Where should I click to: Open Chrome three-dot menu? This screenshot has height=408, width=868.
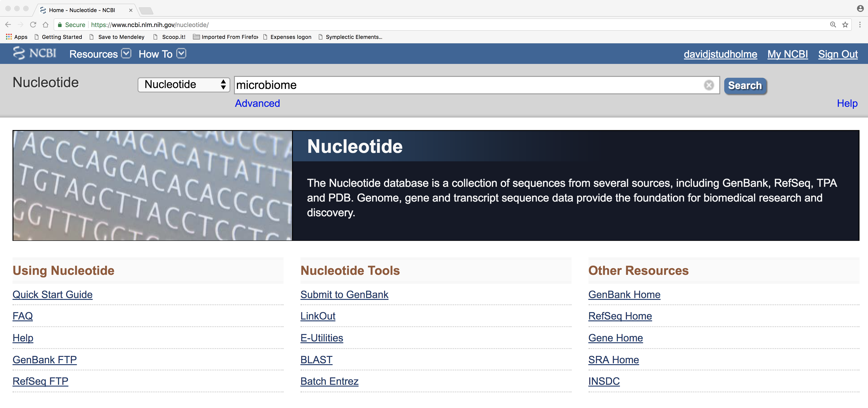[860, 25]
